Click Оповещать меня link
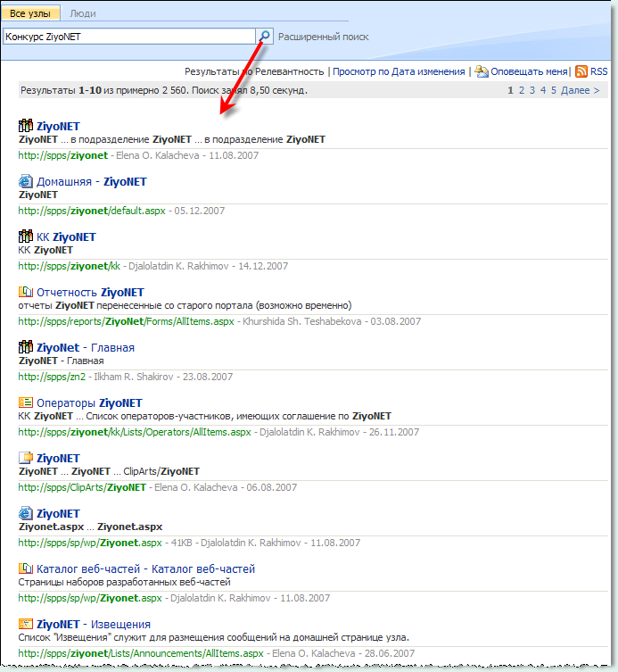 [529, 71]
